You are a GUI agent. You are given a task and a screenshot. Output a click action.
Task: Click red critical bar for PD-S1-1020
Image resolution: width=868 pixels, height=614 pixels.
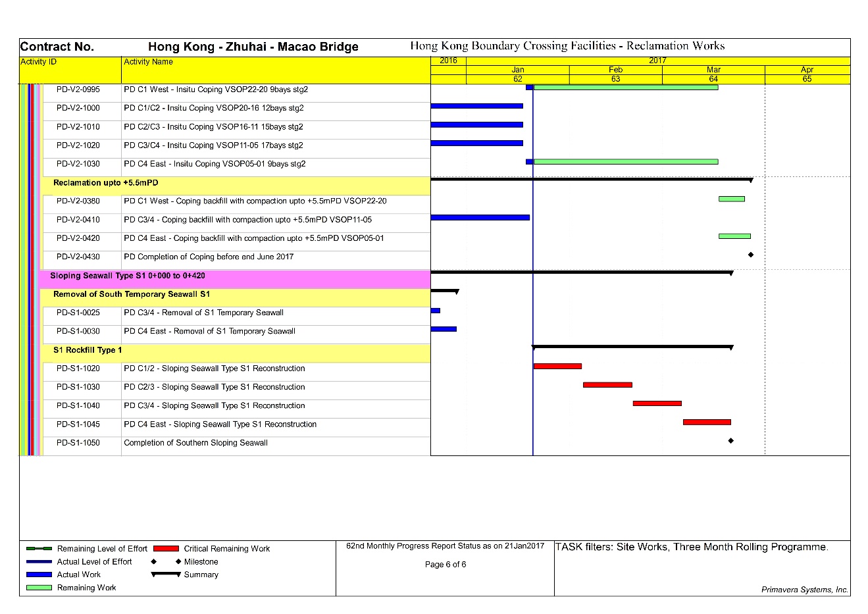pos(557,366)
